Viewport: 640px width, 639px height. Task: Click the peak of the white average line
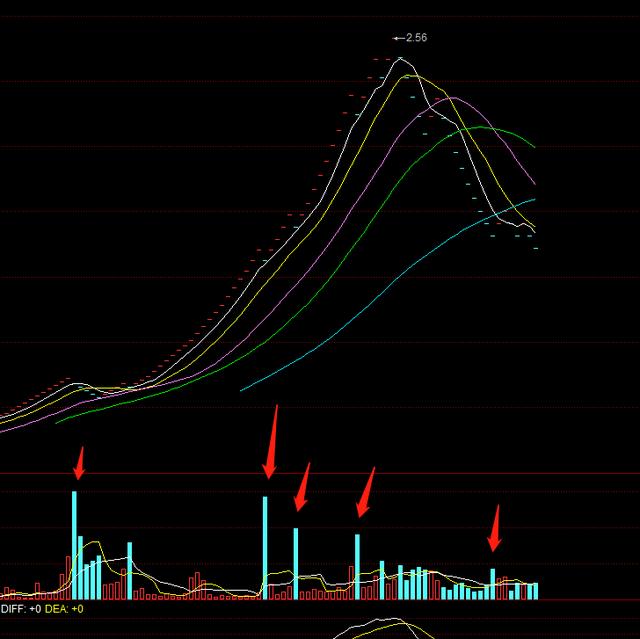(x=400, y=59)
